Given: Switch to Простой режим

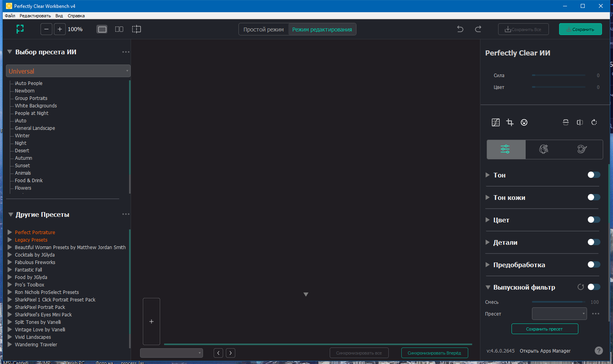Looking at the screenshot, I should click(264, 30).
